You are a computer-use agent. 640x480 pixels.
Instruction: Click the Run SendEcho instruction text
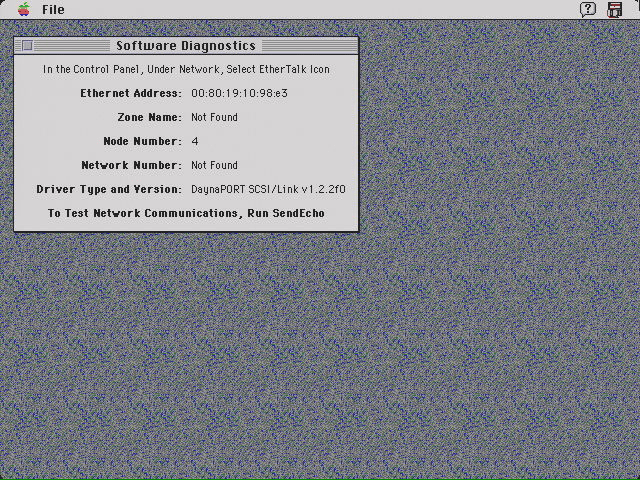click(186, 213)
